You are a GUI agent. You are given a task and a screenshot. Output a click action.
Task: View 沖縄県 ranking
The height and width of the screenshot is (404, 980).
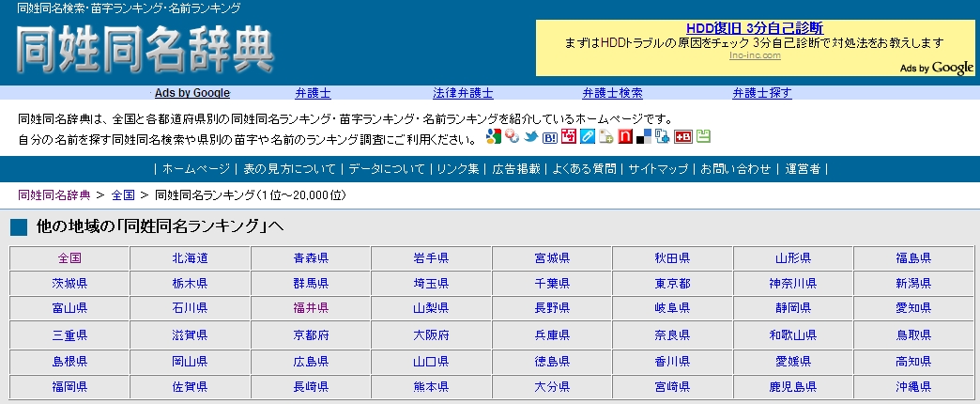pos(913,386)
